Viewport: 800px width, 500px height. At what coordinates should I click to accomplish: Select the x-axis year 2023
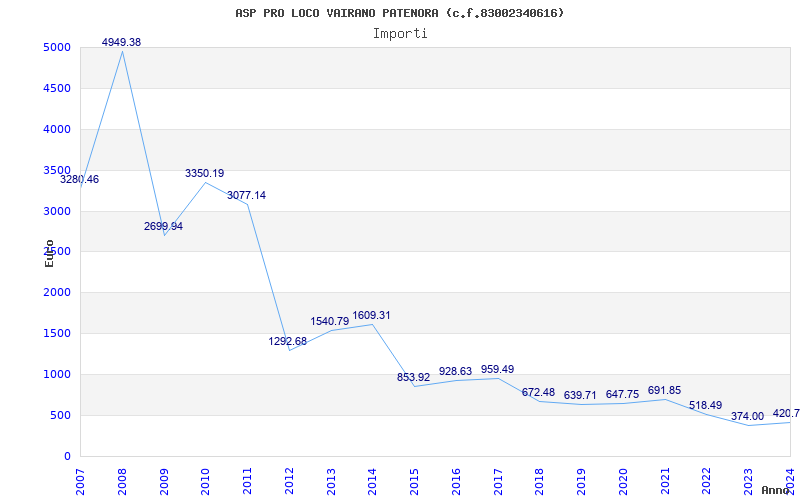click(x=748, y=482)
